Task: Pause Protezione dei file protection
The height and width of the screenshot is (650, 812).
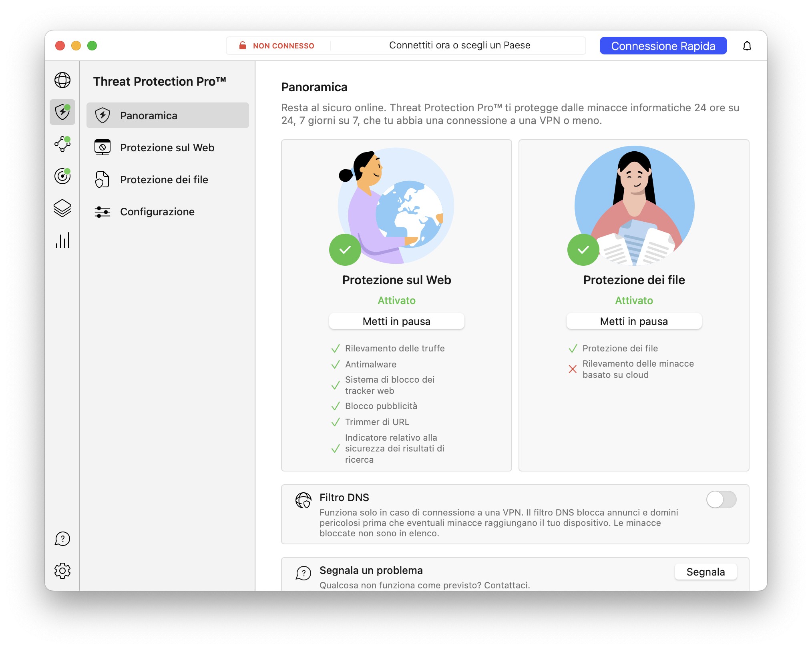Action: pos(633,321)
